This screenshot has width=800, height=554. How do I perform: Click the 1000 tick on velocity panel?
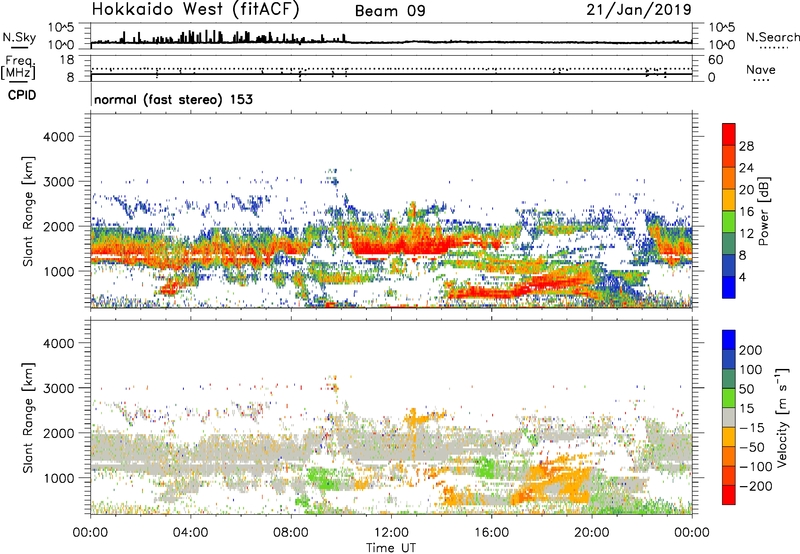59,478
